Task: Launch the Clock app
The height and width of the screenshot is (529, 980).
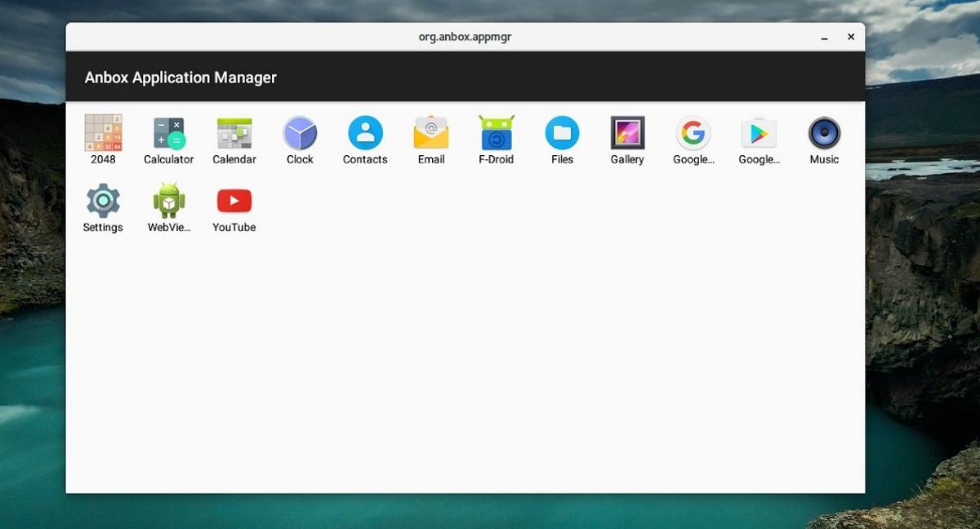Action: click(x=300, y=133)
